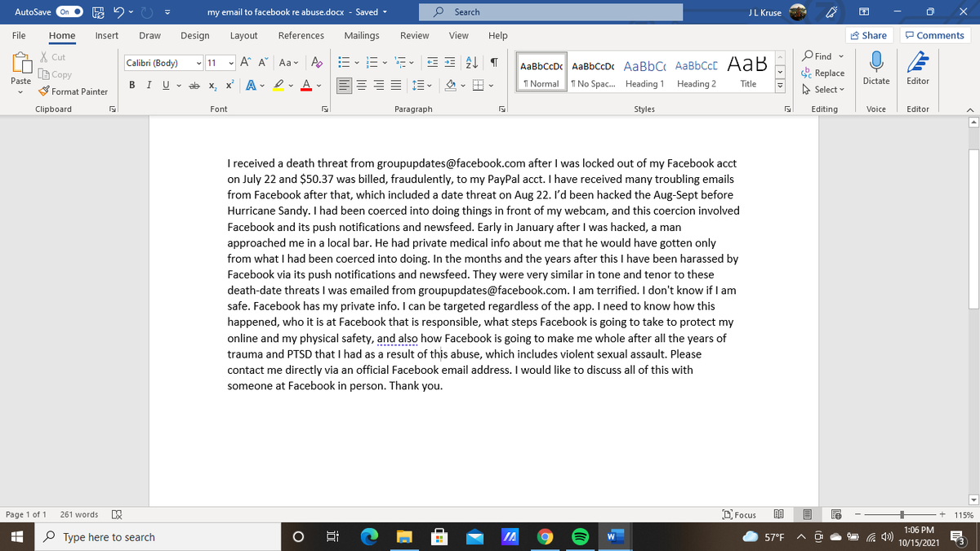Screen dimensions: 980x551
Task: Click the zoom slider
Action: pyautogui.click(x=902, y=515)
